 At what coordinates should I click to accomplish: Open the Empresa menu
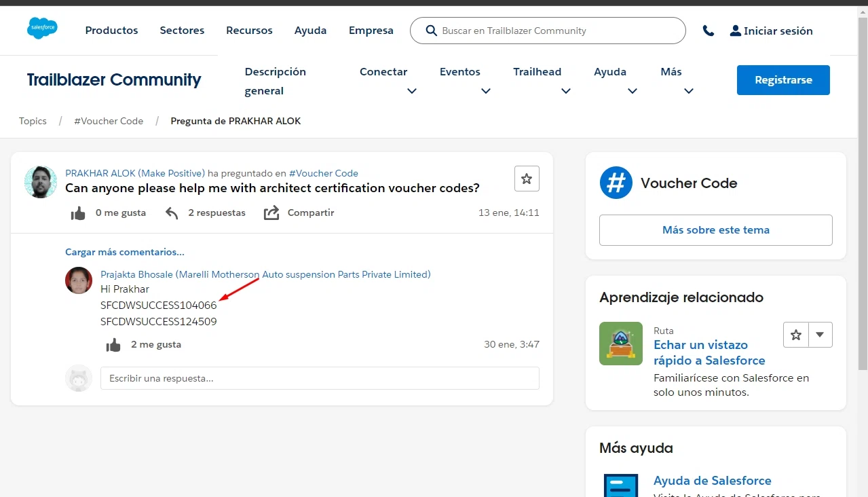[371, 31]
